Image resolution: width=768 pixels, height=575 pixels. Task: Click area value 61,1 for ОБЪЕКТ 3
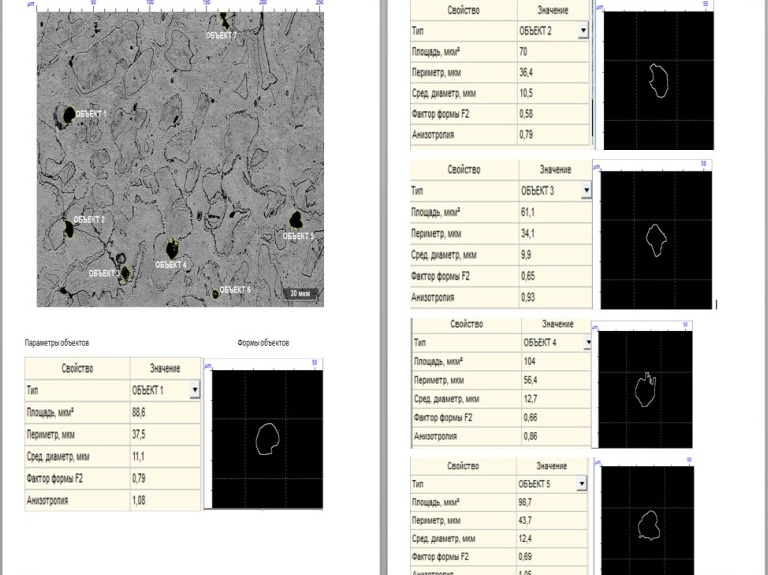pos(528,212)
